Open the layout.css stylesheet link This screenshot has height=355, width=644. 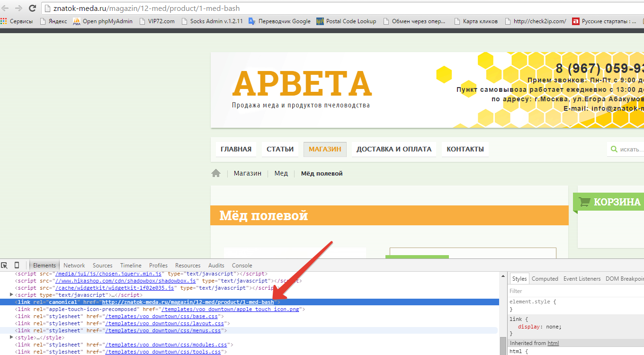tap(164, 323)
